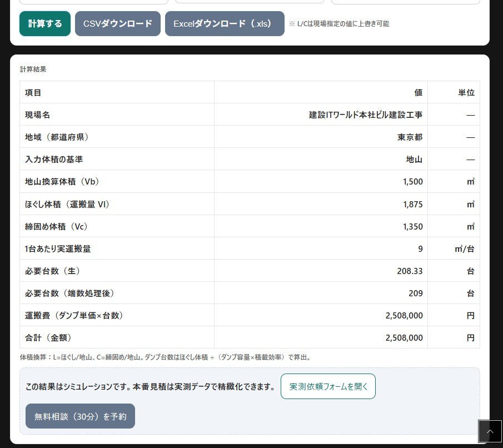Click the 計算結果 section heading
The width and height of the screenshot is (503, 448).
pos(33,69)
